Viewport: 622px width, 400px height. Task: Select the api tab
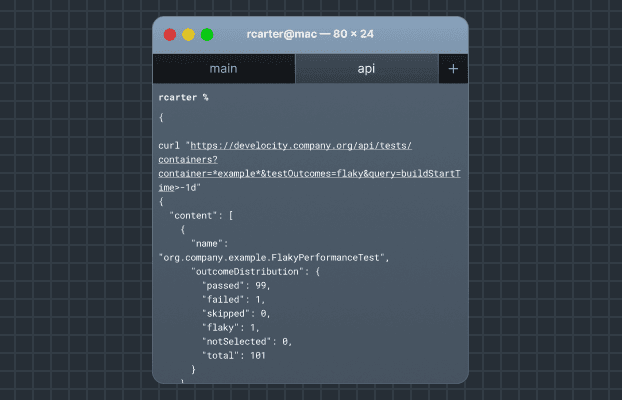click(x=367, y=69)
